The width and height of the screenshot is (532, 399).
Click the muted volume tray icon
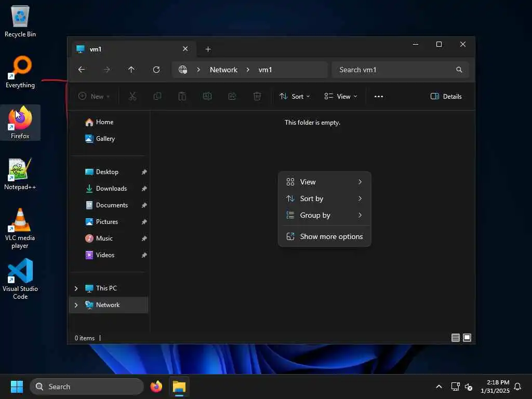point(469,387)
